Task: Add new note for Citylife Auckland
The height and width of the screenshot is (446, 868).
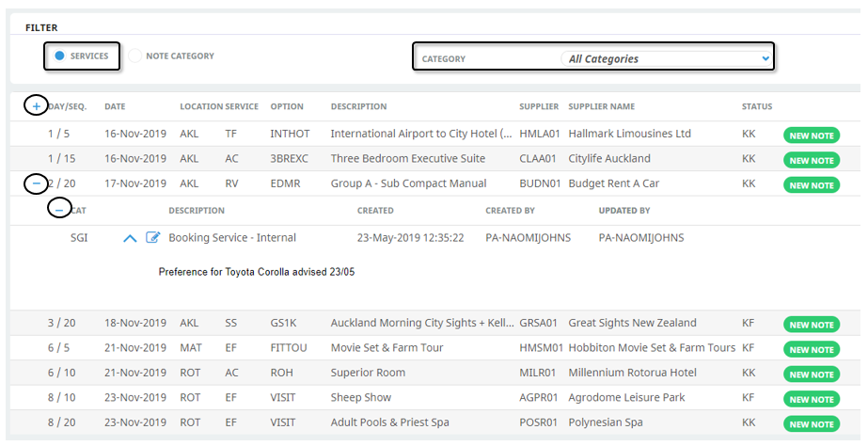Action: click(811, 160)
